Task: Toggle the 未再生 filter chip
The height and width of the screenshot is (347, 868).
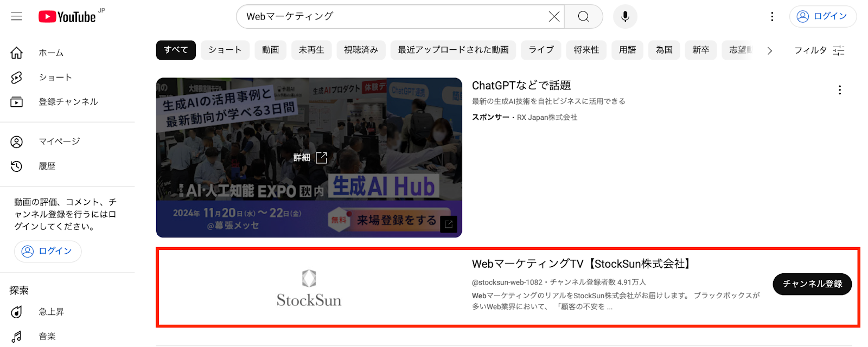Action: point(311,50)
